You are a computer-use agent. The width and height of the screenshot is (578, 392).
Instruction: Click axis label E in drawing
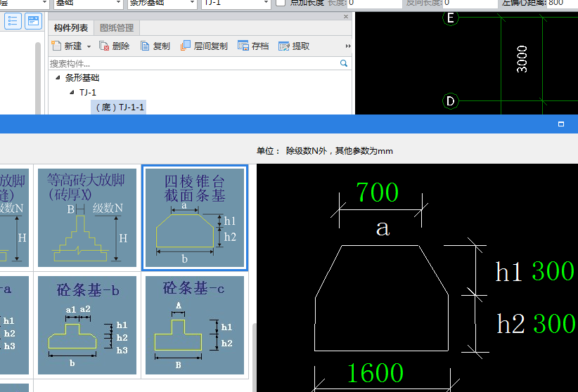tap(450, 18)
